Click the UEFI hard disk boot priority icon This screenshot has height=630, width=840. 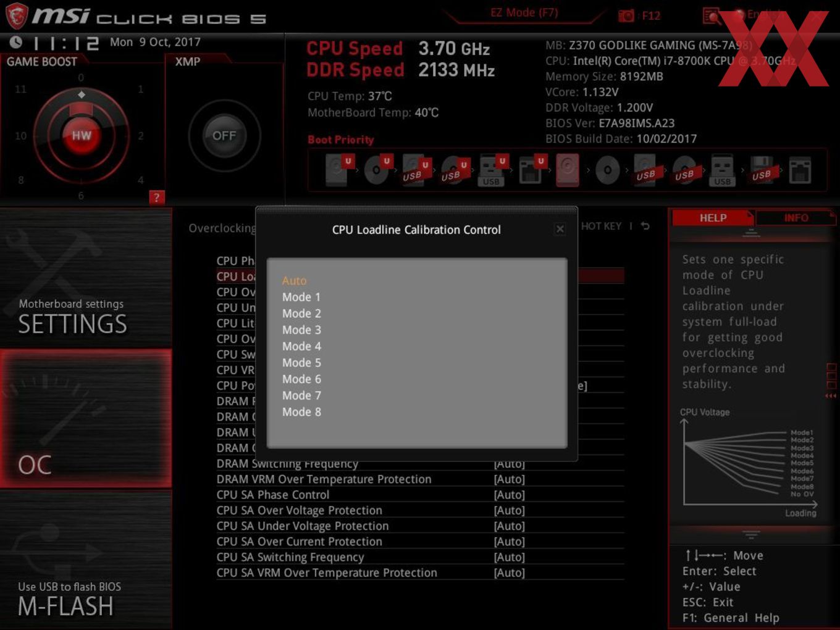(x=338, y=170)
